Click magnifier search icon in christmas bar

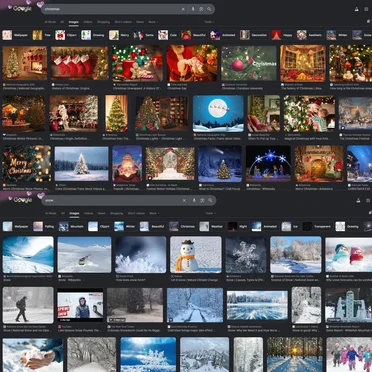pos(209,9)
